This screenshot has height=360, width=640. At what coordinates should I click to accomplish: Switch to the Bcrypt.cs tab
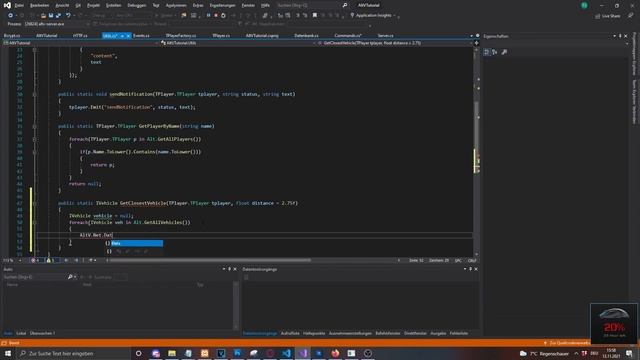tap(12, 36)
